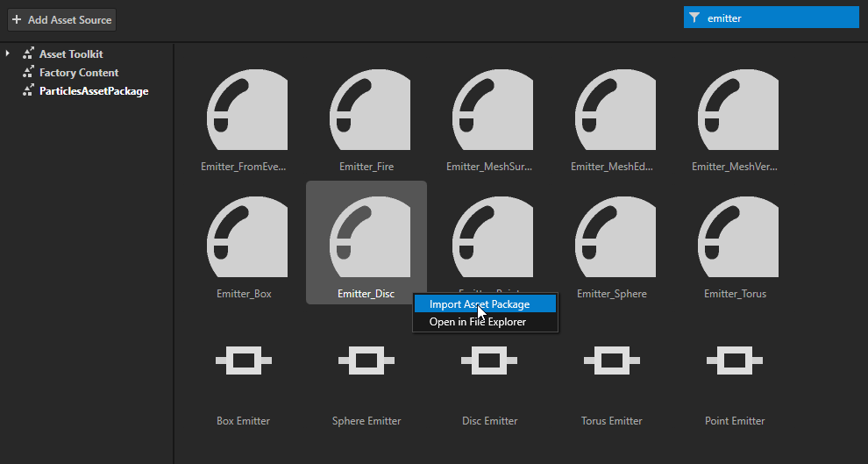Select the Emitter_Point asset icon
This screenshot has width=868, height=464.
coord(493,237)
